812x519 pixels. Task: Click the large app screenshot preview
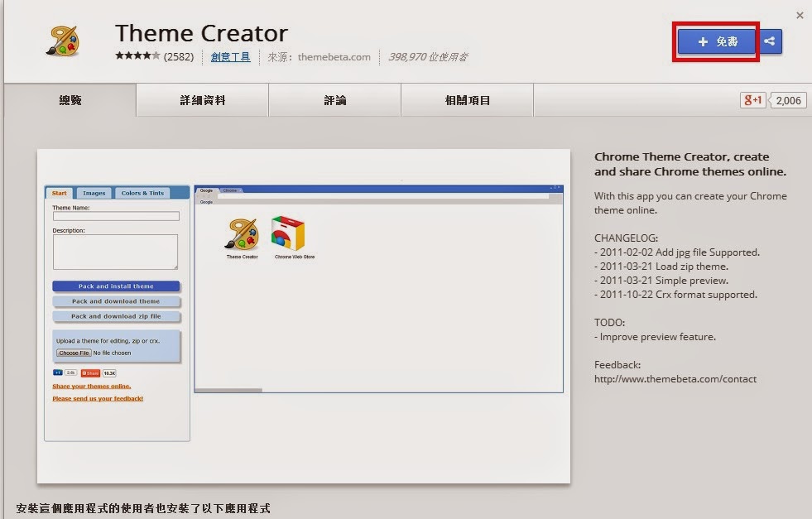coord(304,316)
